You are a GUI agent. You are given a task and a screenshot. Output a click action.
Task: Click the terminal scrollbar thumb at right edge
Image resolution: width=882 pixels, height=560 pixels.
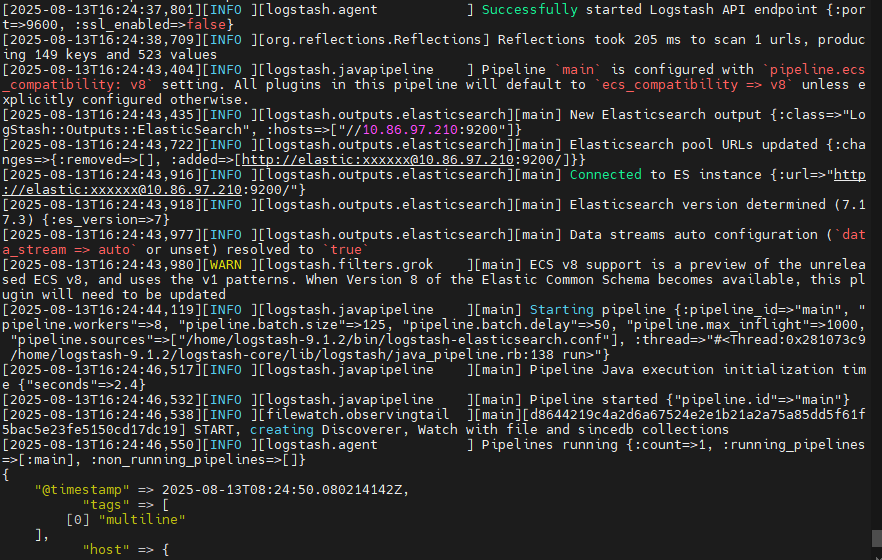tap(876, 538)
